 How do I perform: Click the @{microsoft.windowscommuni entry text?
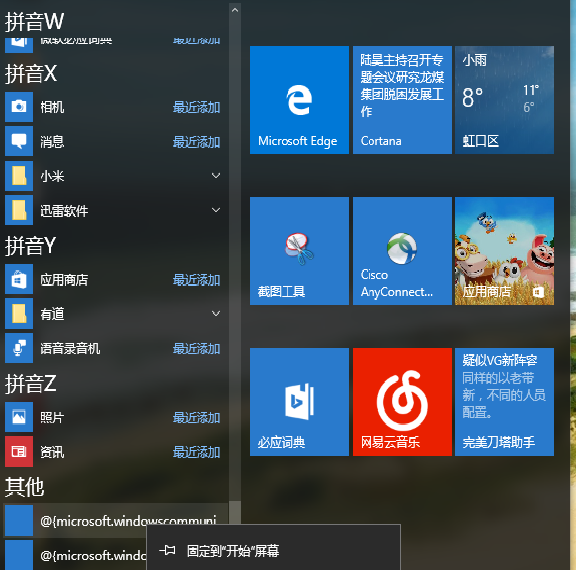(x=128, y=521)
